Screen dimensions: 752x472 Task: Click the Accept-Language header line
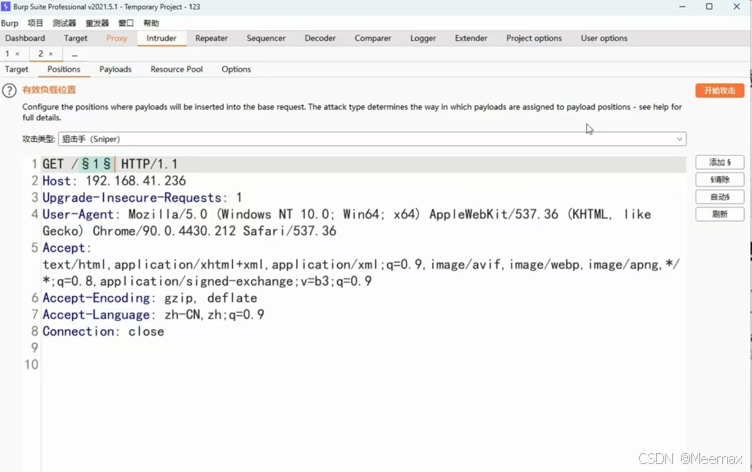[x=153, y=315]
